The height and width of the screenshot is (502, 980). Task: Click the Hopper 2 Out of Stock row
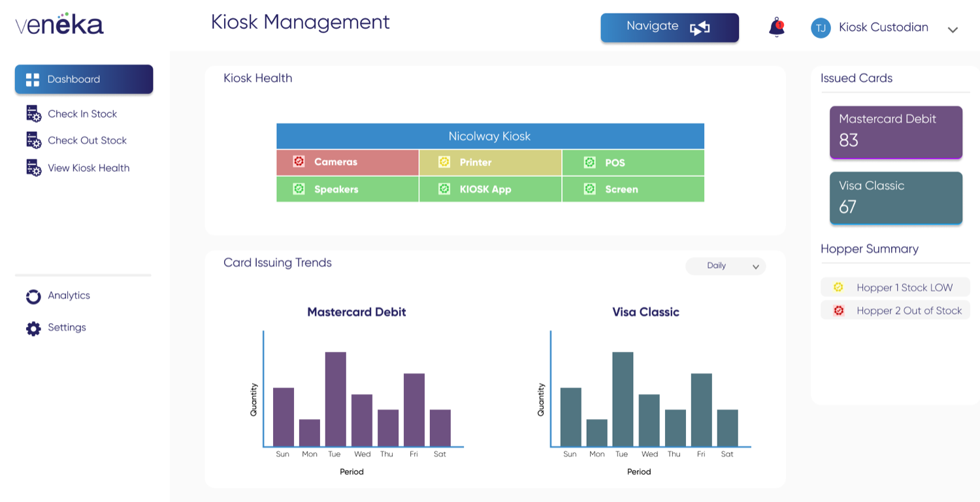click(x=895, y=311)
